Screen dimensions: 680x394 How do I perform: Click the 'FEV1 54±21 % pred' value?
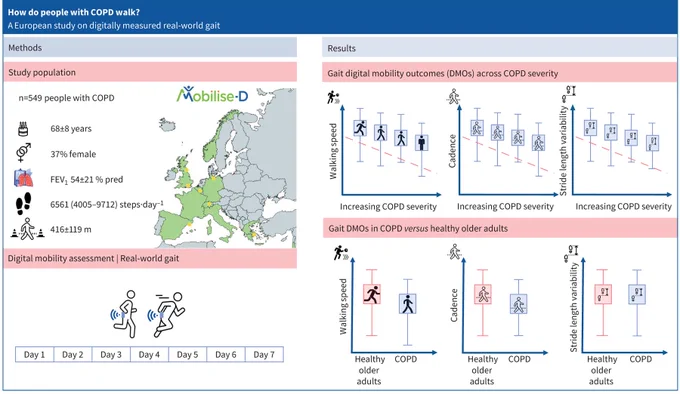coord(87,179)
